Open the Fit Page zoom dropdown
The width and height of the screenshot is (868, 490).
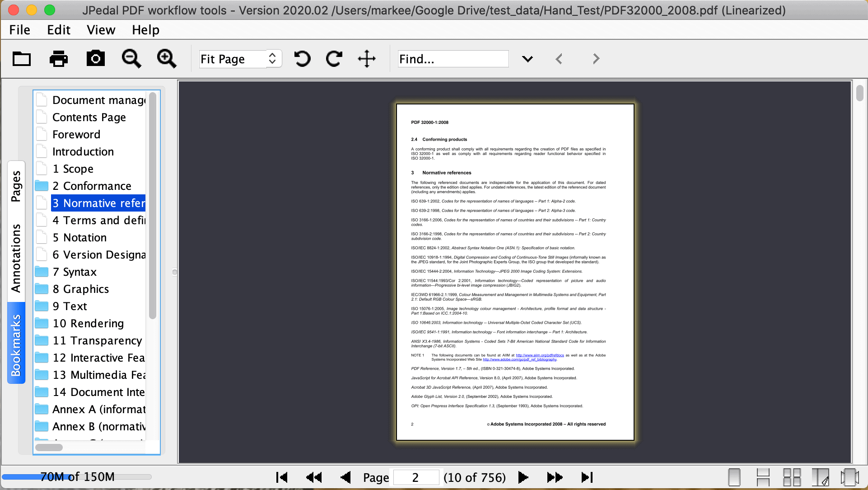click(241, 59)
